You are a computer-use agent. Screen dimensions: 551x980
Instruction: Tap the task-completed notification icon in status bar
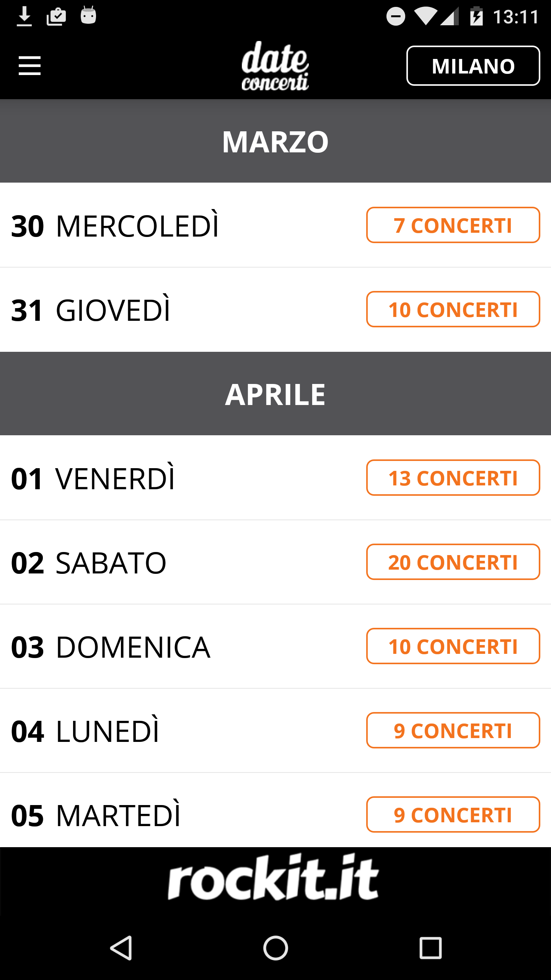point(56,16)
